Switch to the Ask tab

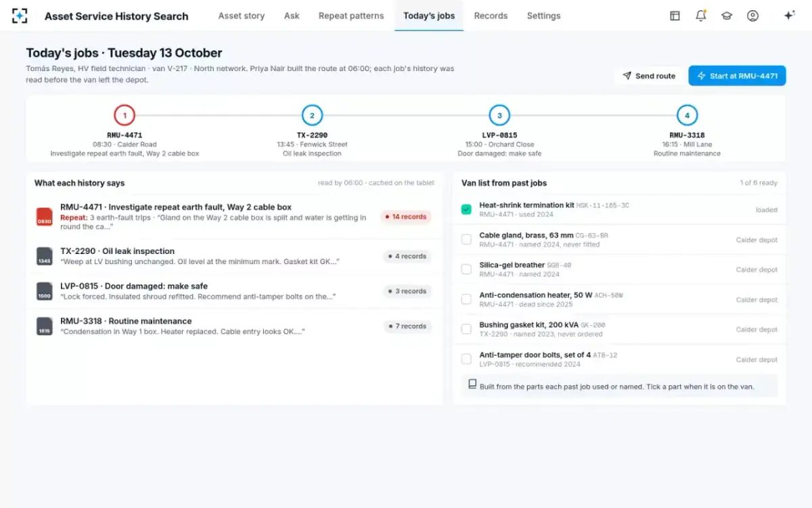coord(292,16)
